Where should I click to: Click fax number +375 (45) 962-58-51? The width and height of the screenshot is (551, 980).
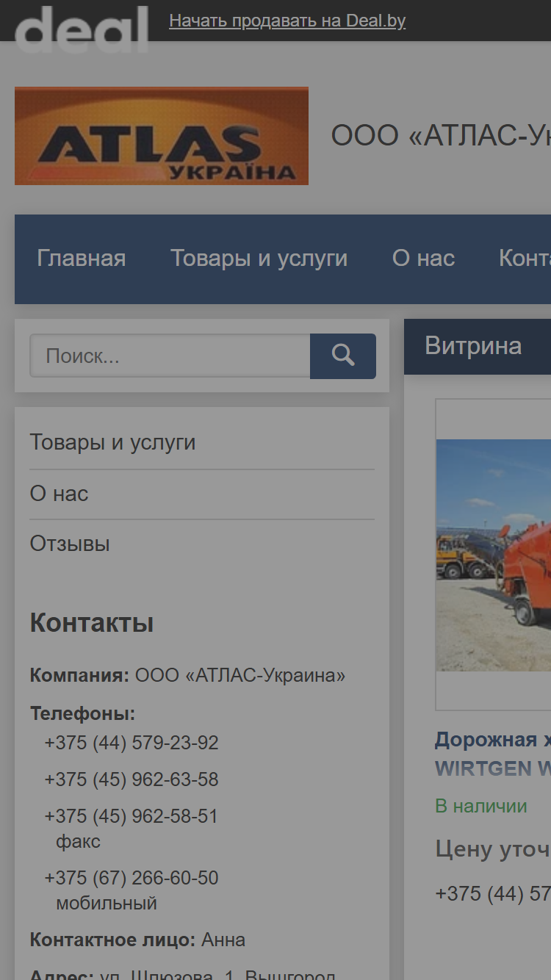coord(132,816)
